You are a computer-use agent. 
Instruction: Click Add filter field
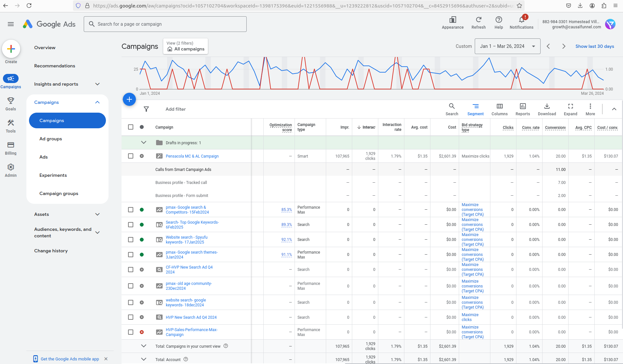point(176,109)
